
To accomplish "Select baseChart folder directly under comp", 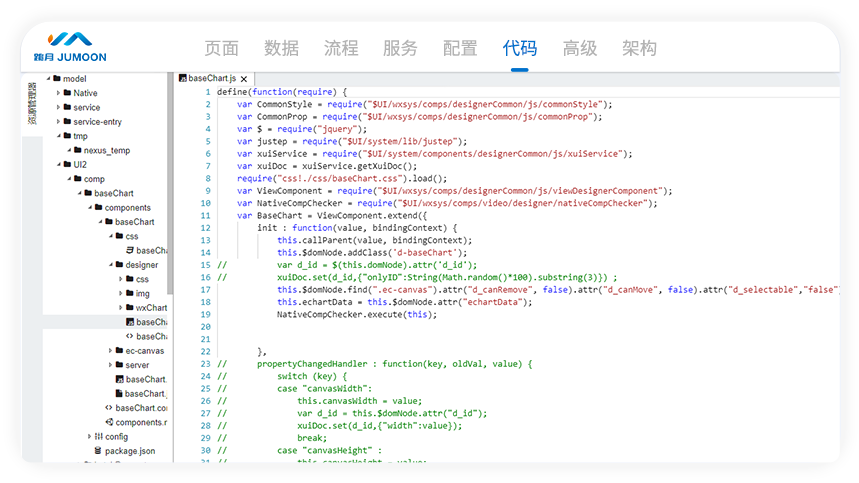I will (x=113, y=193).
